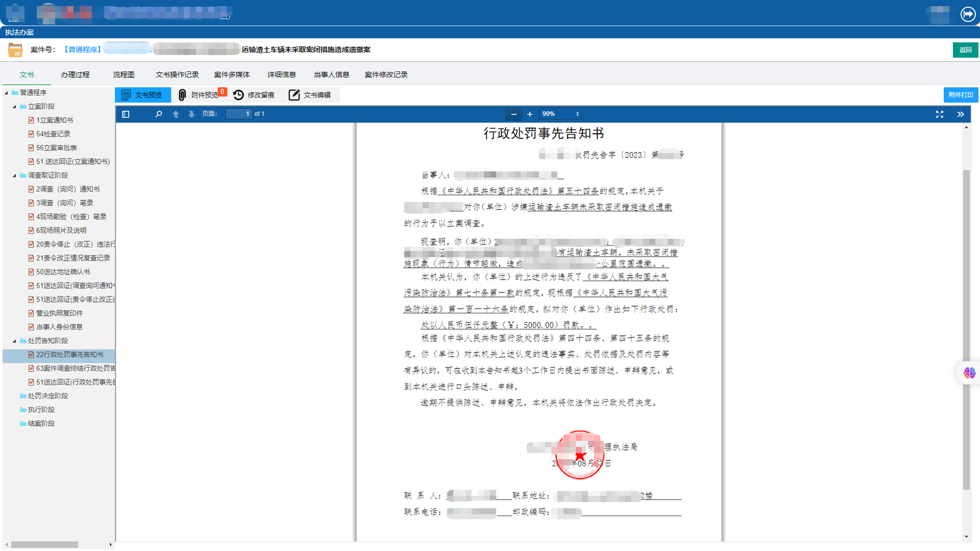This screenshot has width=980, height=551.
Task: Expand more PDF tools via chevron
Action: tap(961, 114)
